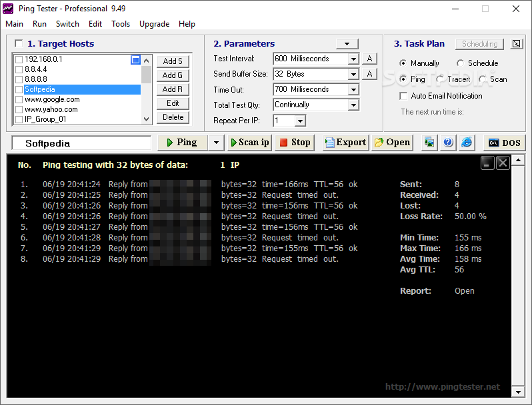Minimize the black results console panel

487,163
